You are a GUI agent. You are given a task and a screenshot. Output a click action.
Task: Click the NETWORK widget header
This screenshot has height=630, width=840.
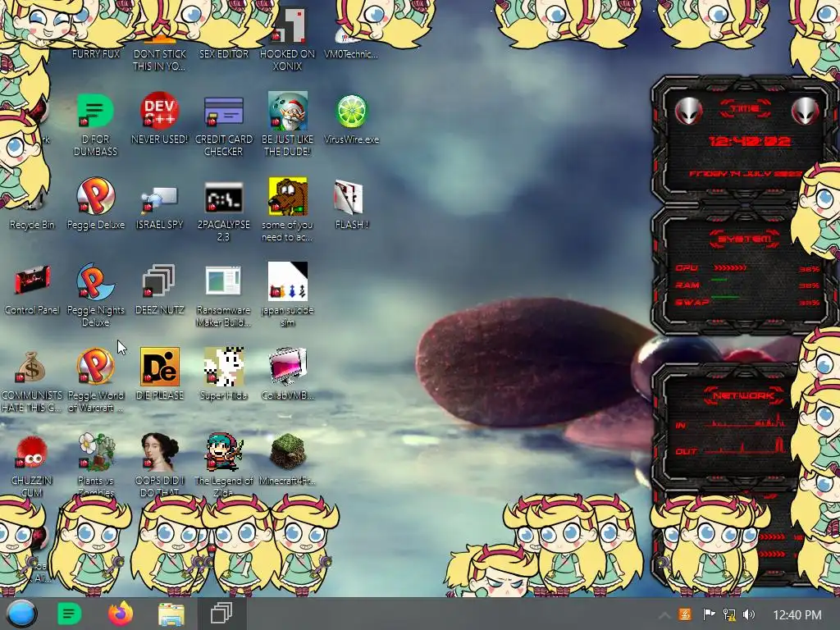click(743, 395)
